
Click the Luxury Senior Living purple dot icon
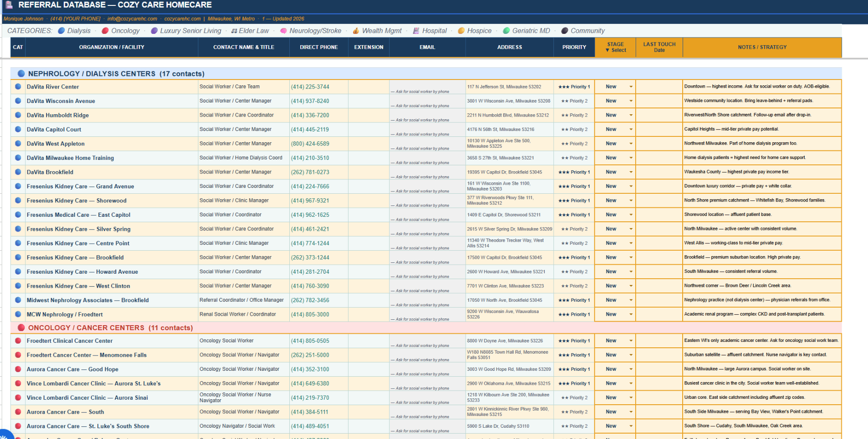[x=154, y=31]
